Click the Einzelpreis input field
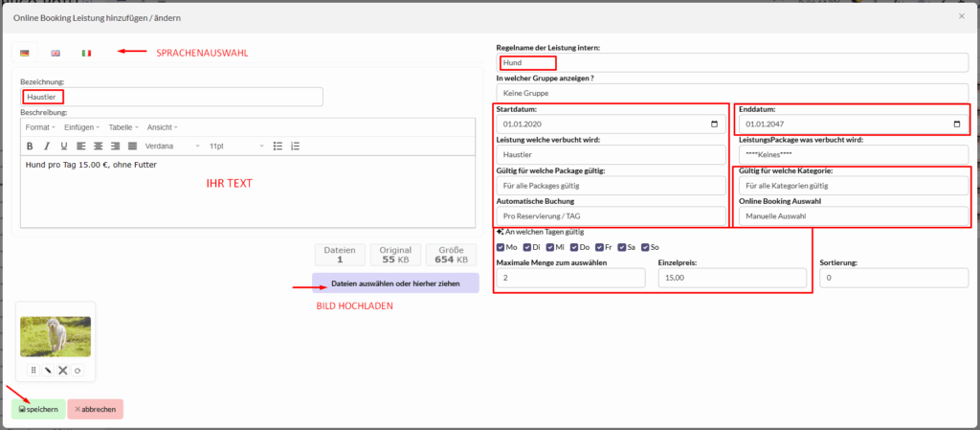 coord(730,278)
